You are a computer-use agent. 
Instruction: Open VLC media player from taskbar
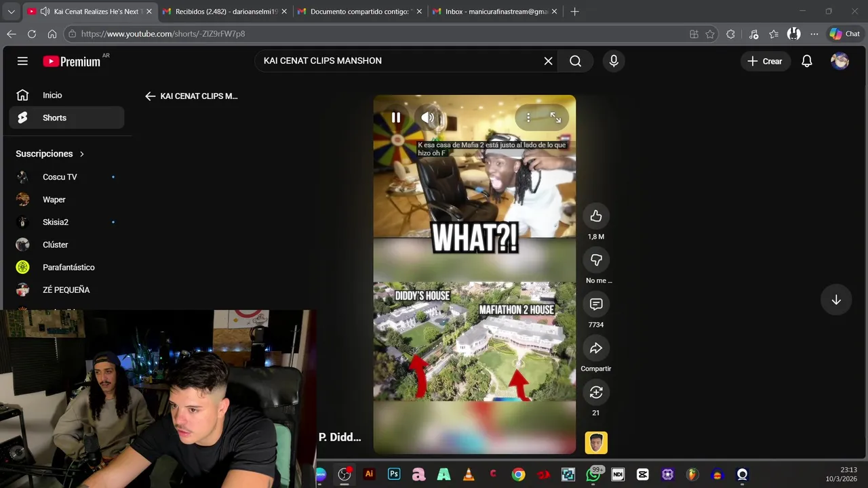click(x=469, y=474)
